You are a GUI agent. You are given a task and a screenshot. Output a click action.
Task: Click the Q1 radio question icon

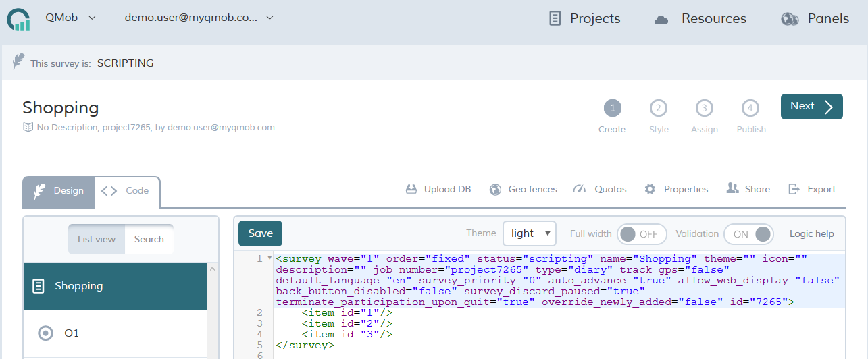point(45,333)
